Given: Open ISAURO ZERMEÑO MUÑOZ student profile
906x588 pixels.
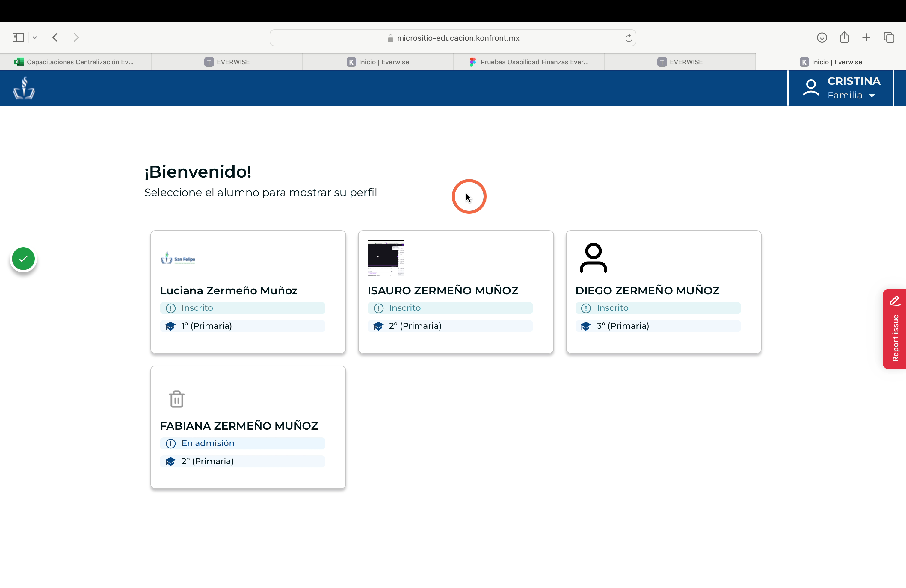Looking at the screenshot, I should [x=456, y=292].
